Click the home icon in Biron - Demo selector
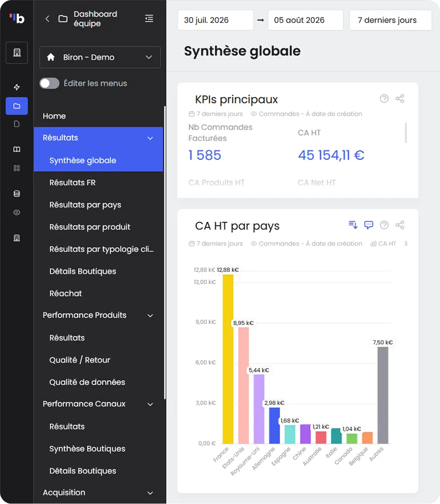Screen dimensions: 440x504 pyautogui.click(x=51, y=57)
